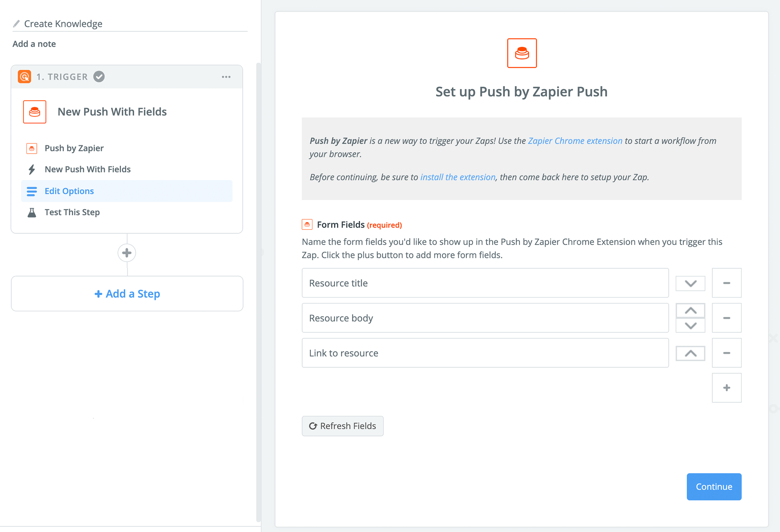Open the trigger step three-dots menu
This screenshot has width=780, height=532.
click(226, 77)
